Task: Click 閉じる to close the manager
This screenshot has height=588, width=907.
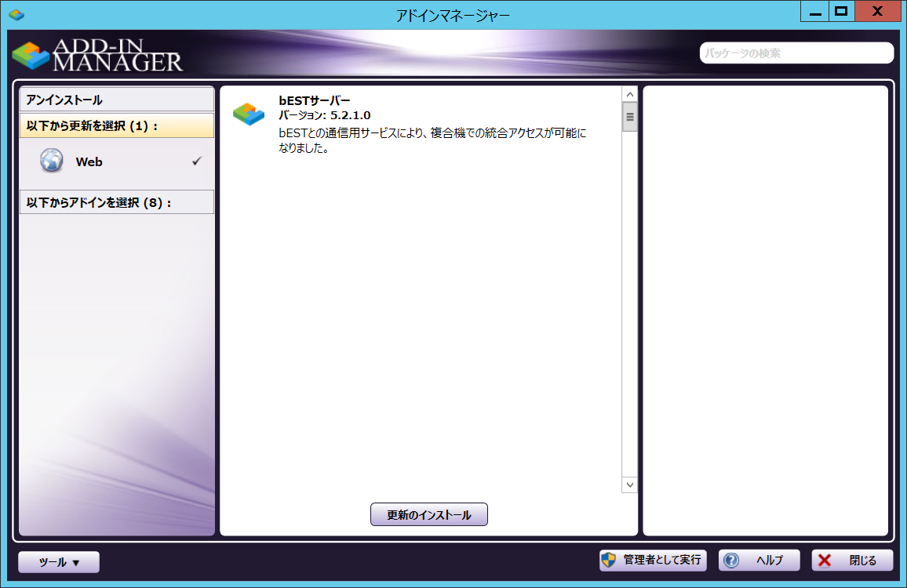Action: [x=853, y=561]
